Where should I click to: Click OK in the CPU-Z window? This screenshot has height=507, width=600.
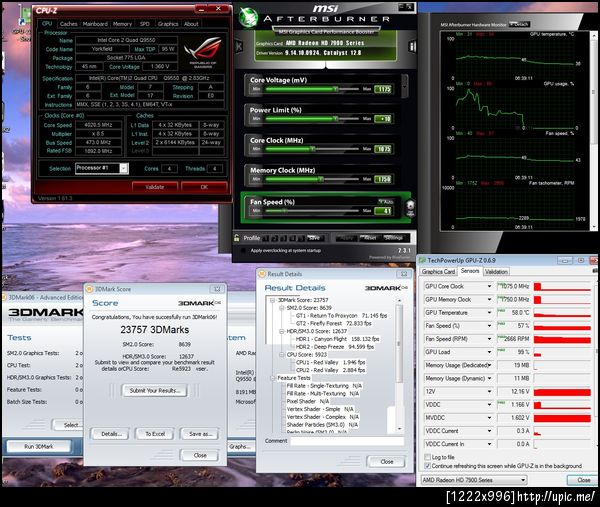pyautogui.click(x=204, y=187)
